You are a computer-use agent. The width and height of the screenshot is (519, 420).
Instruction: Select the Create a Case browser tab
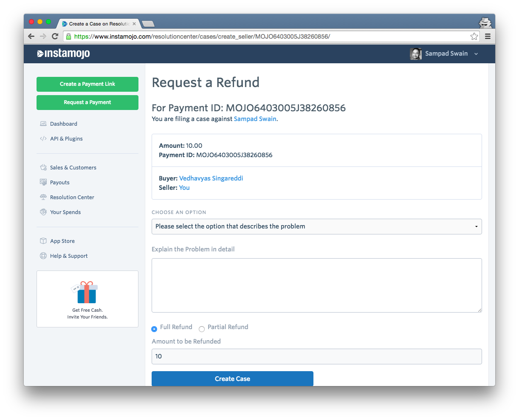[x=99, y=24]
